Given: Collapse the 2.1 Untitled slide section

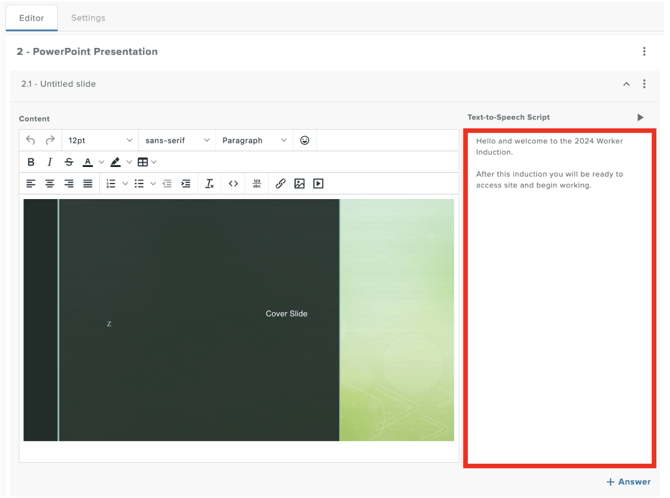Looking at the screenshot, I should [626, 84].
